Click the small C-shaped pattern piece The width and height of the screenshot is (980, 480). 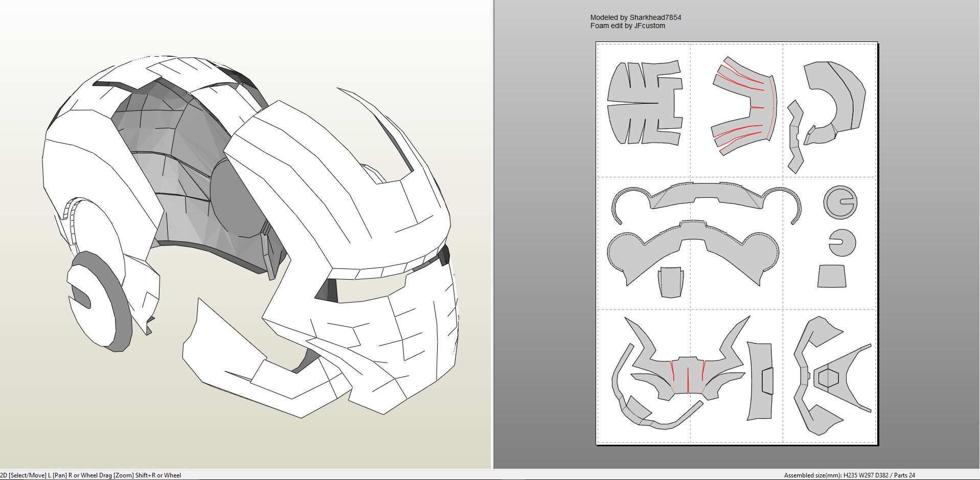(x=845, y=243)
